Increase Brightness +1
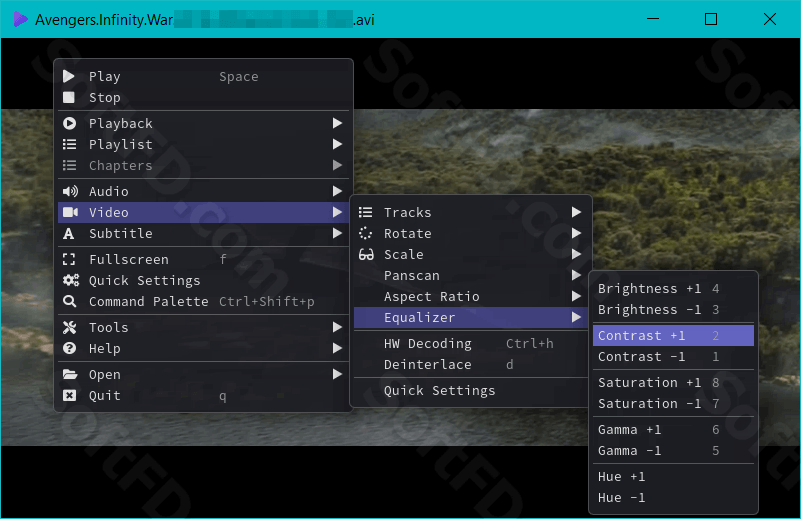 click(673, 289)
